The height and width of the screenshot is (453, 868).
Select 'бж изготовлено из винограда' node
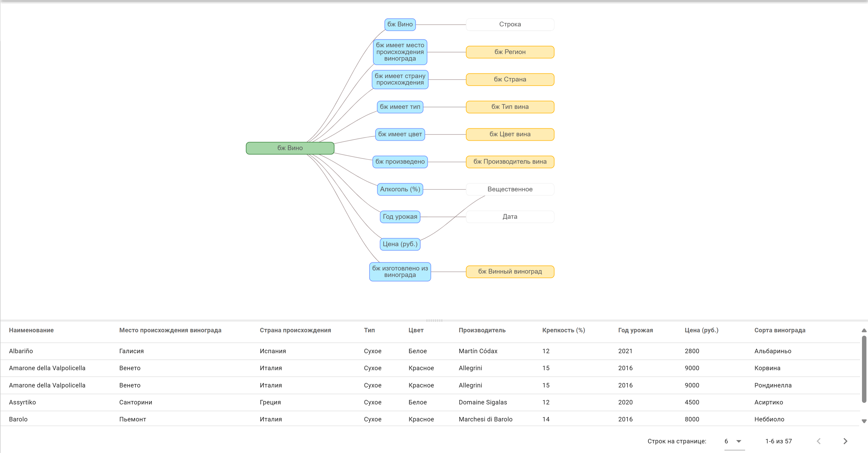coord(400,271)
